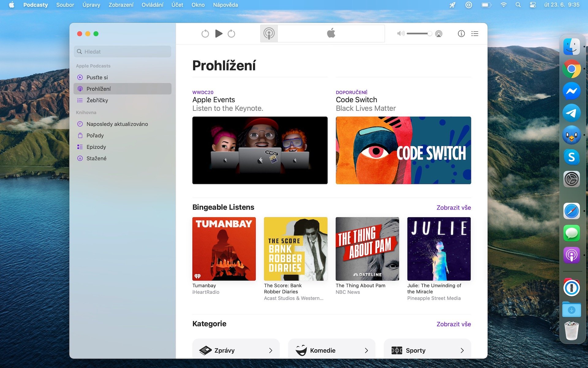Focus the Hledat search field
This screenshot has height=368, width=588.
123,52
